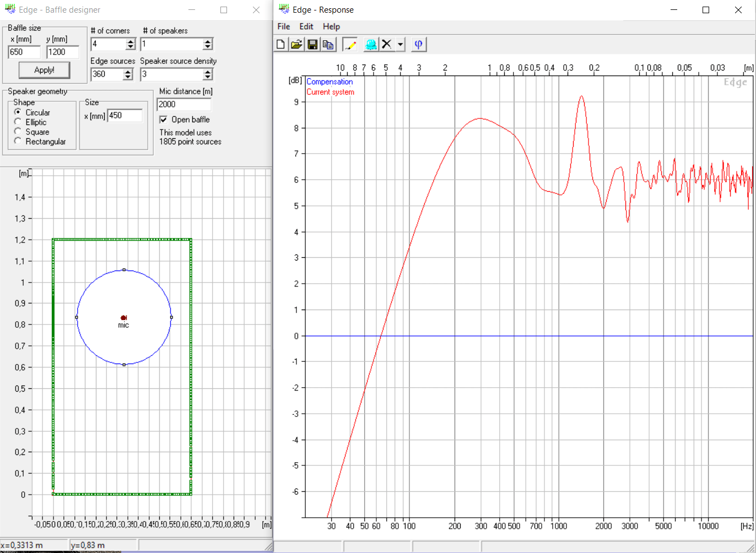Decrease the number of corners

pos(131,47)
